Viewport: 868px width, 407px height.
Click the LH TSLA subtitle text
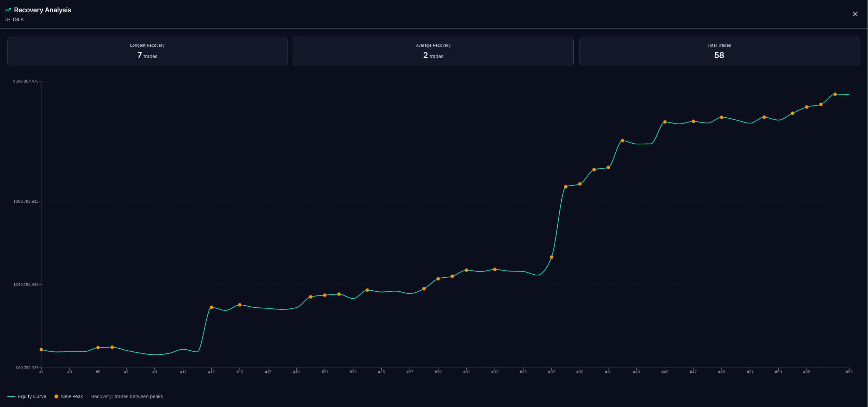pos(14,19)
